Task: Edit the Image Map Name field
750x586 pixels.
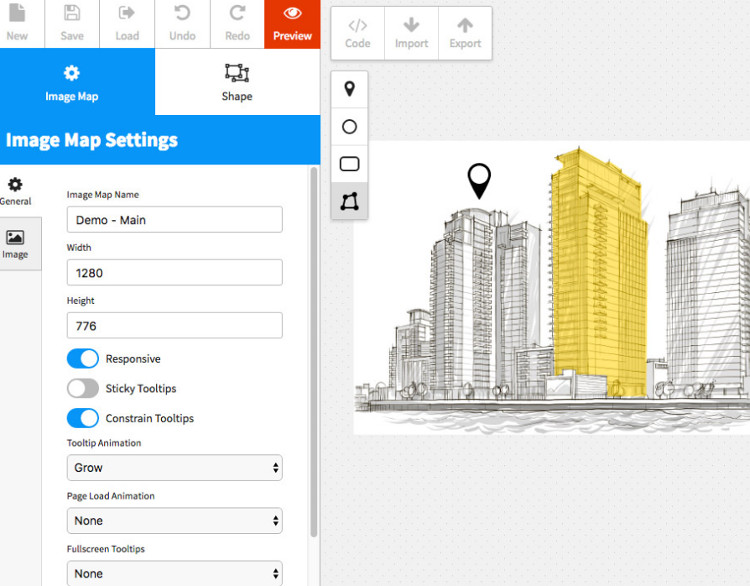Action: [175, 220]
